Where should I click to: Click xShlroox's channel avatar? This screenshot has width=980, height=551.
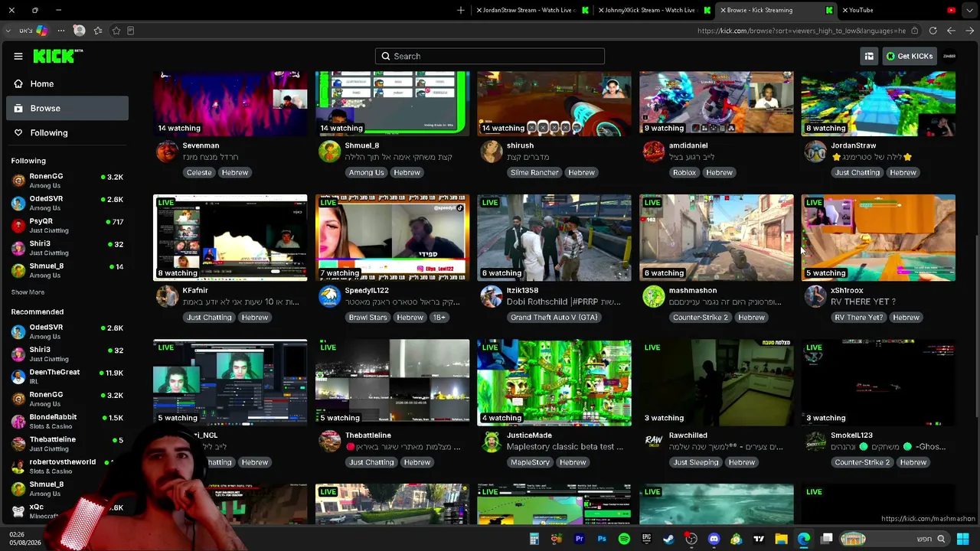coord(815,296)
